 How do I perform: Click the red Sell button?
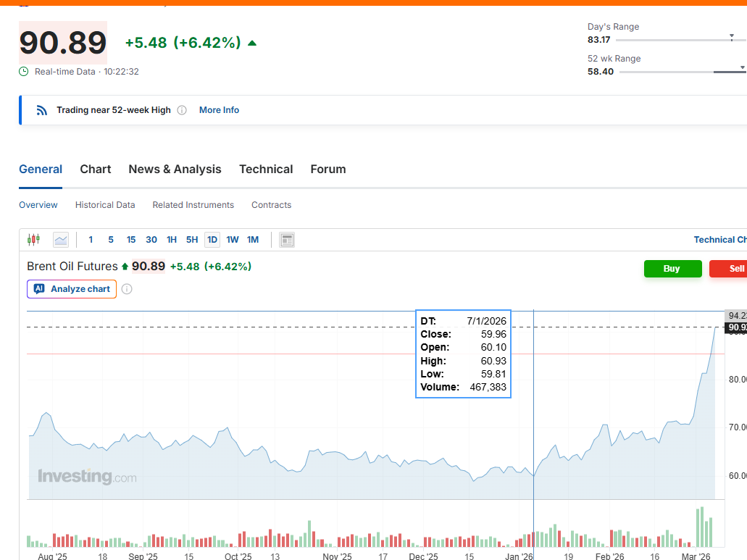(728, 269)
